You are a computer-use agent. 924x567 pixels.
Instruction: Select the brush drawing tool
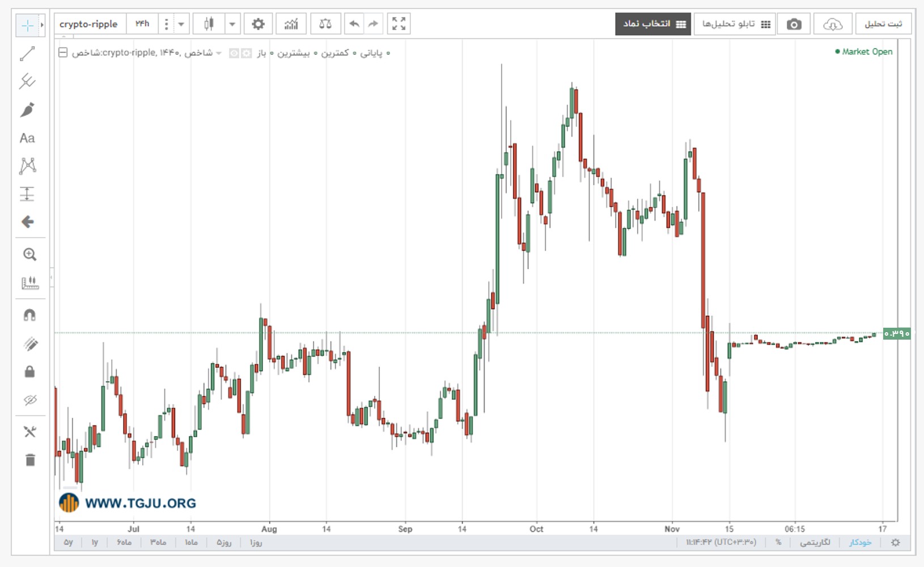coord(27,109)
